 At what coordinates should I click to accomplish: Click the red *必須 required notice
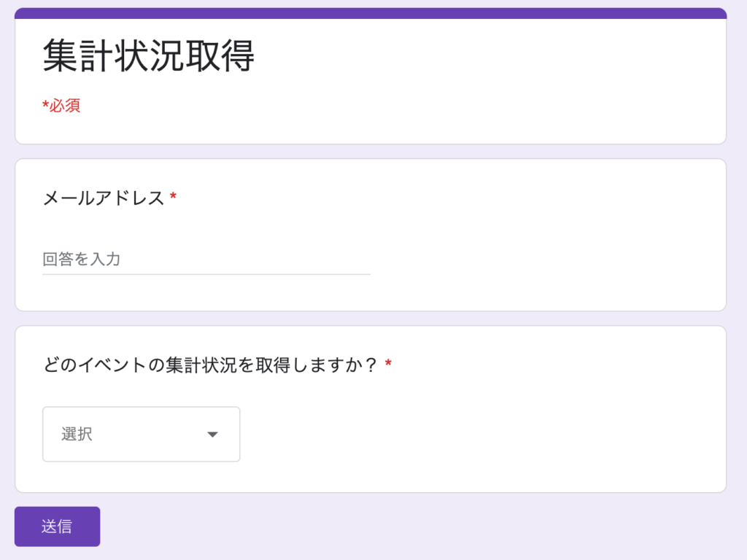tap(61, 106)
